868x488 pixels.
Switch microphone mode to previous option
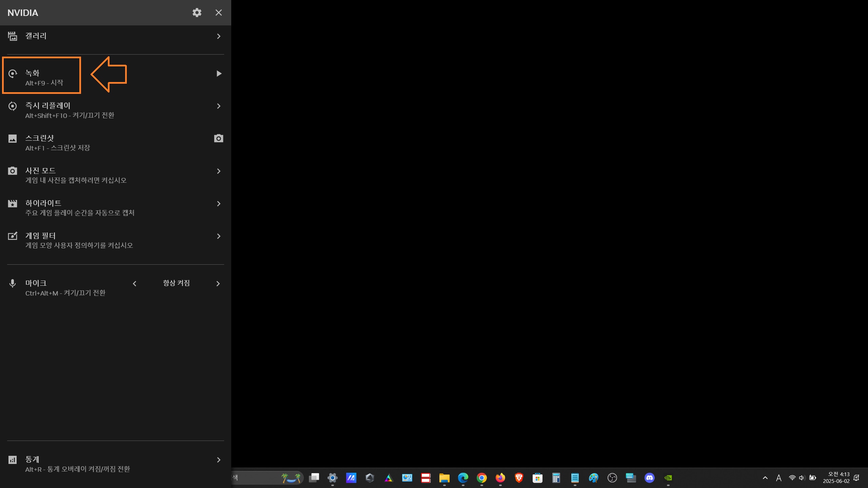pyautogui.click(x=135, y=284)
